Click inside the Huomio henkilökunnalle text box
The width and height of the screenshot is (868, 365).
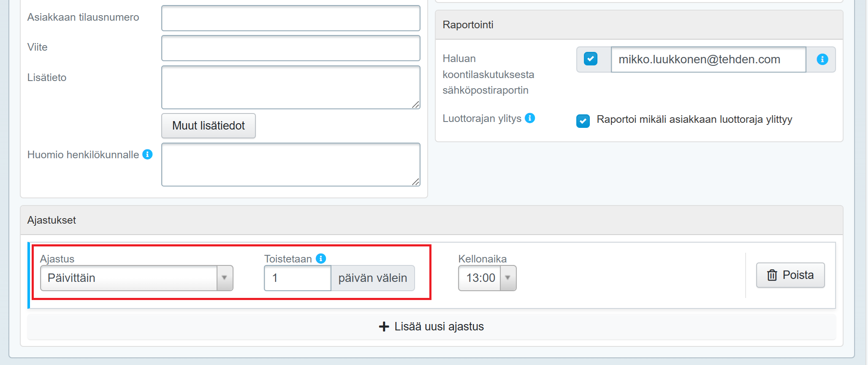[290, 164]
